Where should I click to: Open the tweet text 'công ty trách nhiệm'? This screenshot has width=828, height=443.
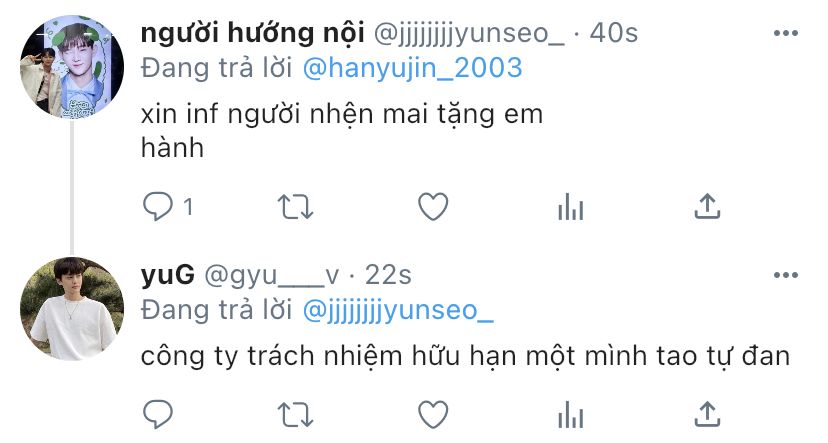(465, 356)
